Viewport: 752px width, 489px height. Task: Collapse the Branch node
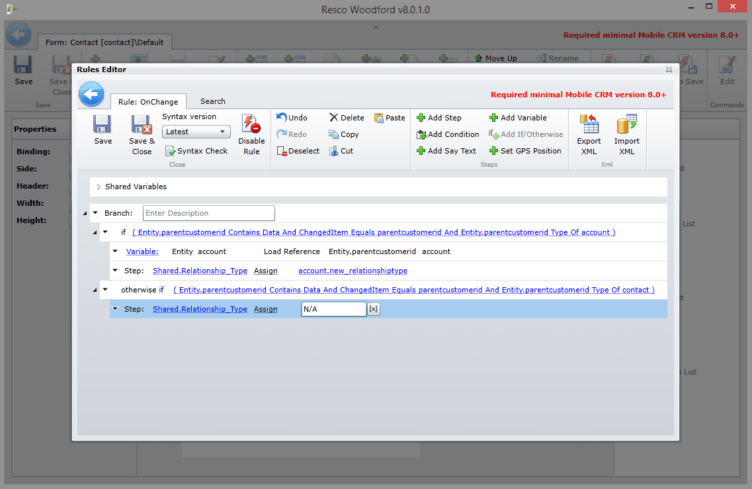[x=95, y=213]
